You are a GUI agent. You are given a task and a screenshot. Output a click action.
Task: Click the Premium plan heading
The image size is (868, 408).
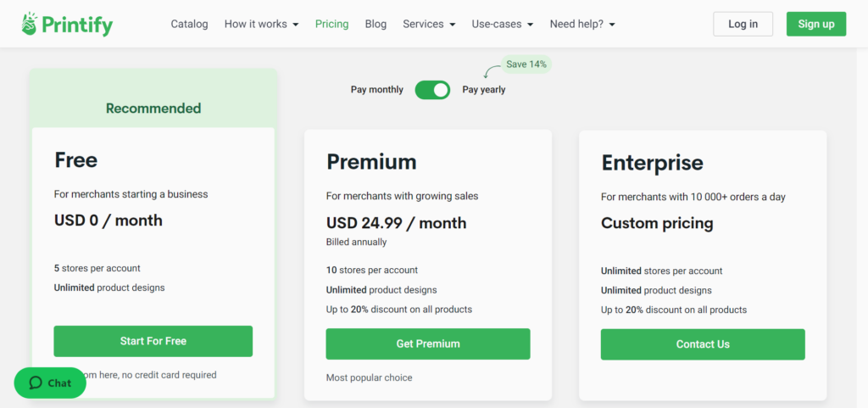(x=371, y=162)
